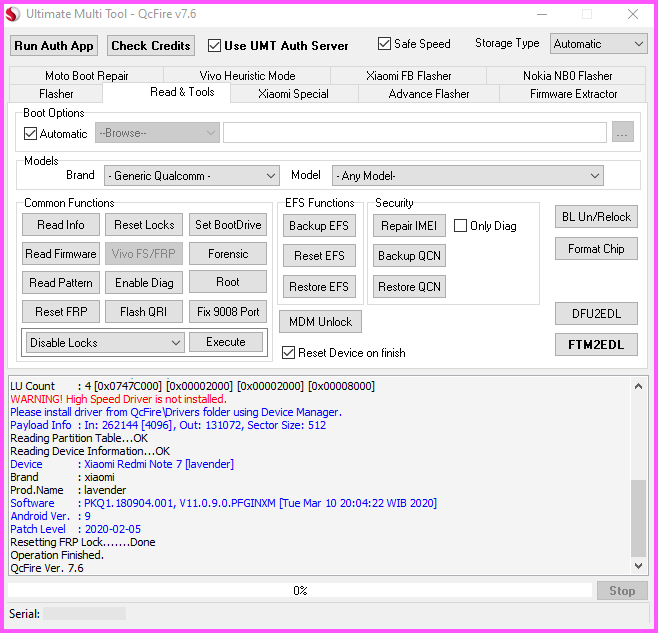Click the DFU2EDL button

pos(596,314)
